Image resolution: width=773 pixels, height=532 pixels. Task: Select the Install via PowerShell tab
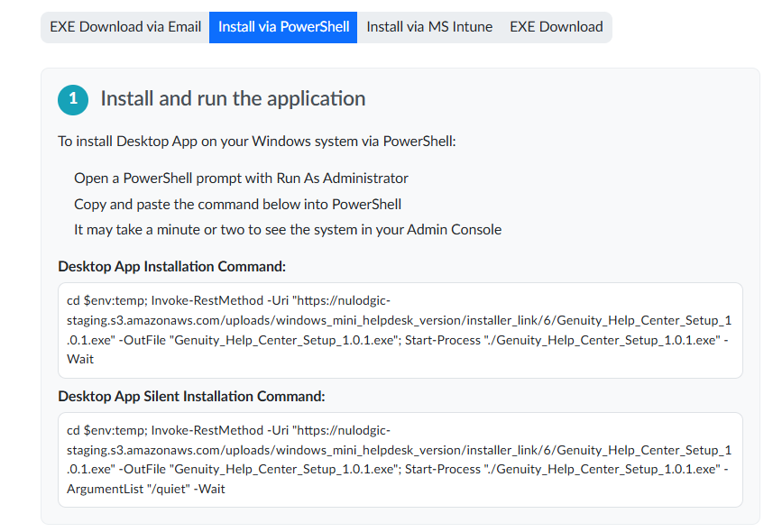tap(283, 27)
